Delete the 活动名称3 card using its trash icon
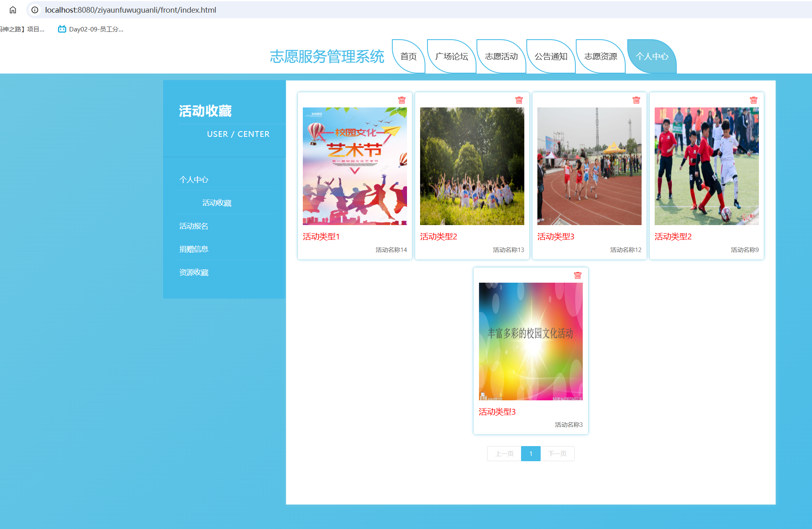 coord(577,275)
